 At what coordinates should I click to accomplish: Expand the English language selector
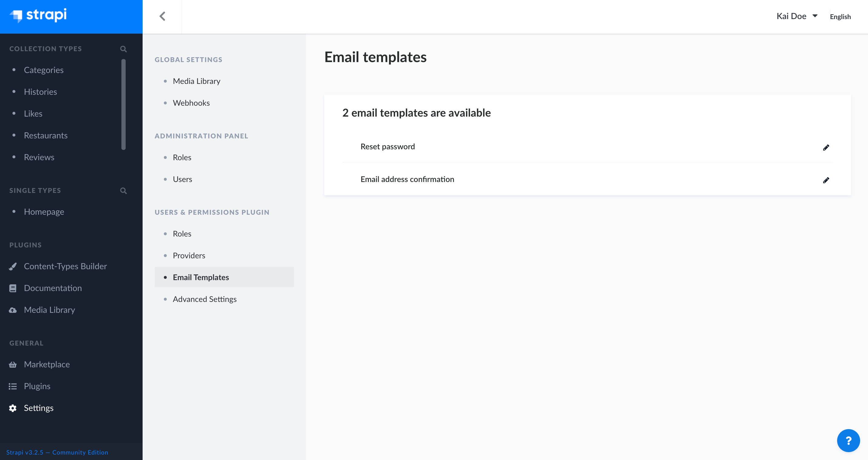pyautogui.click(x=840, y=17)
